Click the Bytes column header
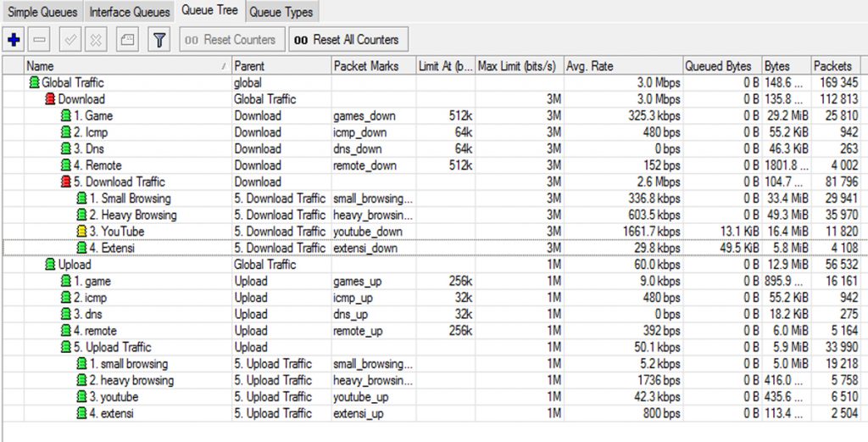This screenshot has width=868, height=442. [x=787, y=66]
